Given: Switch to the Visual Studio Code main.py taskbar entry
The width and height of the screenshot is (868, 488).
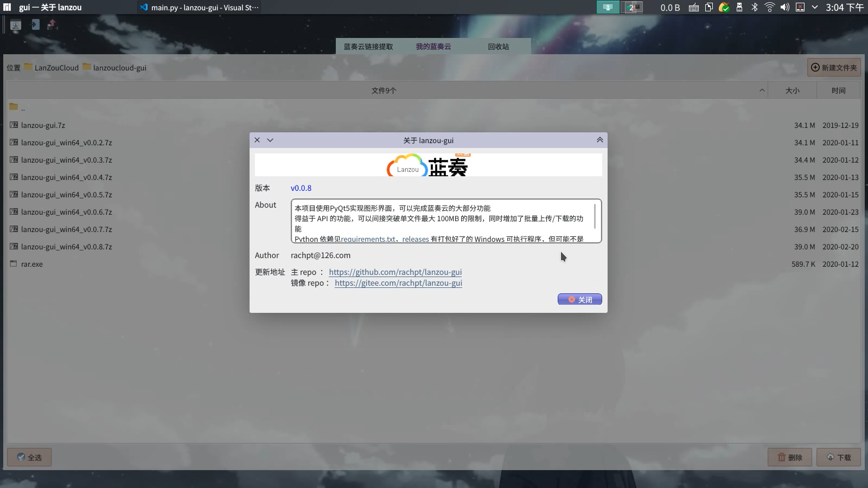Looking at the screenshot, I should tap(199, 8).
